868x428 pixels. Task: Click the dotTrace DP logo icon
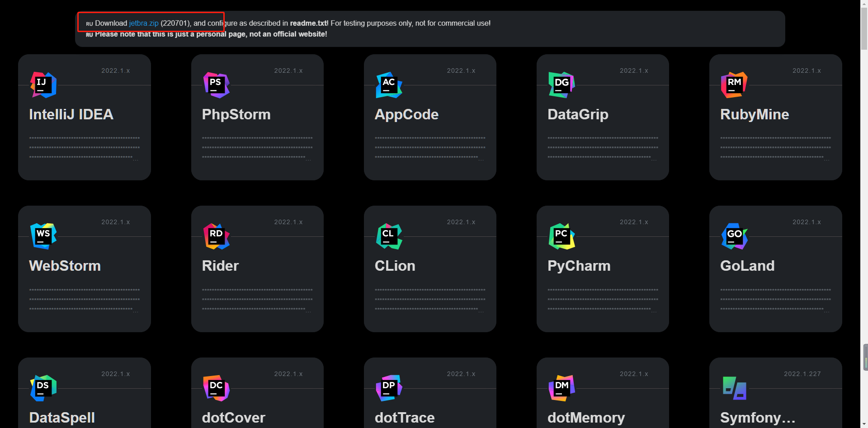389,388
